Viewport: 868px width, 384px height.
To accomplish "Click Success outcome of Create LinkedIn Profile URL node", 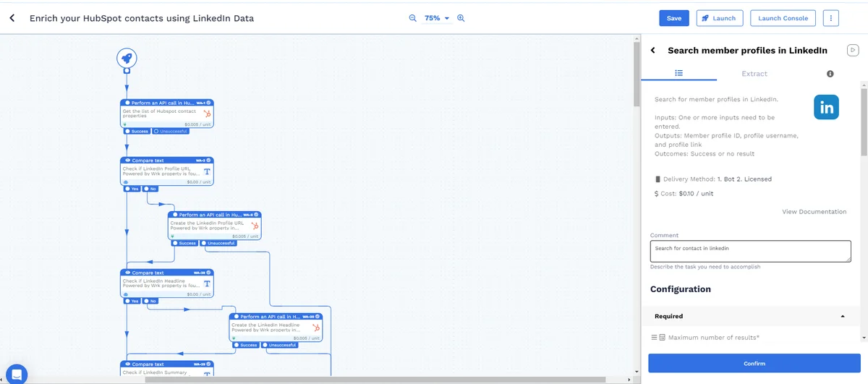I will tap(184, 243).
